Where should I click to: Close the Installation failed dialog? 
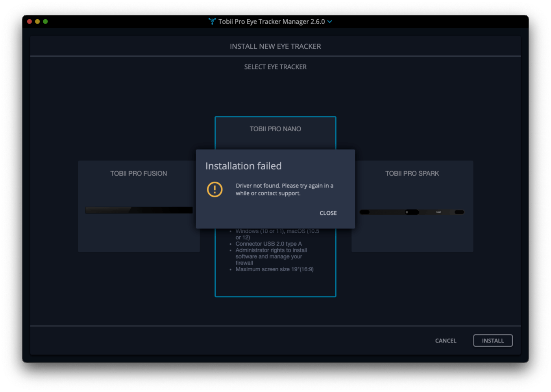click(328, 213)
